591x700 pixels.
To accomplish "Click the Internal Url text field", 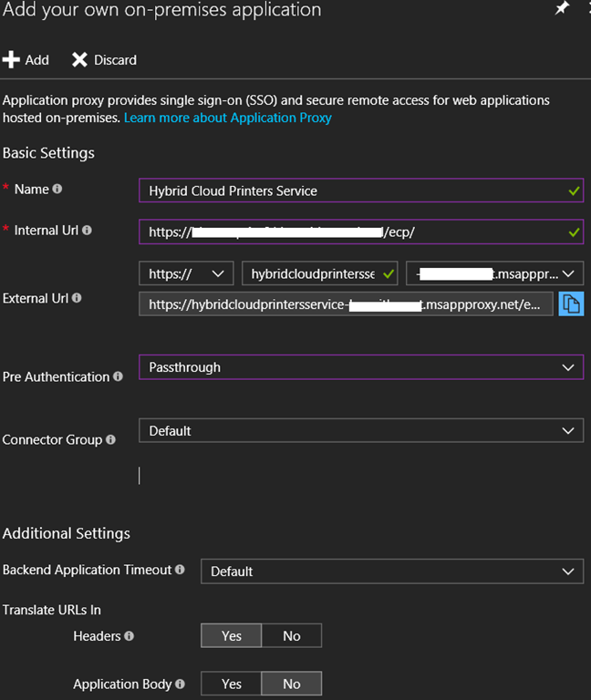I will [x=351, y=232].
